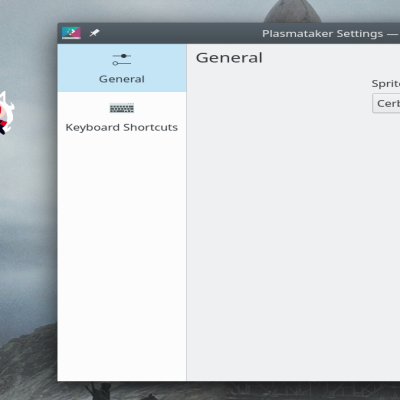Toggle the pin window icon in the titlebar
400x400 pixels.
[x=94, y=33]
